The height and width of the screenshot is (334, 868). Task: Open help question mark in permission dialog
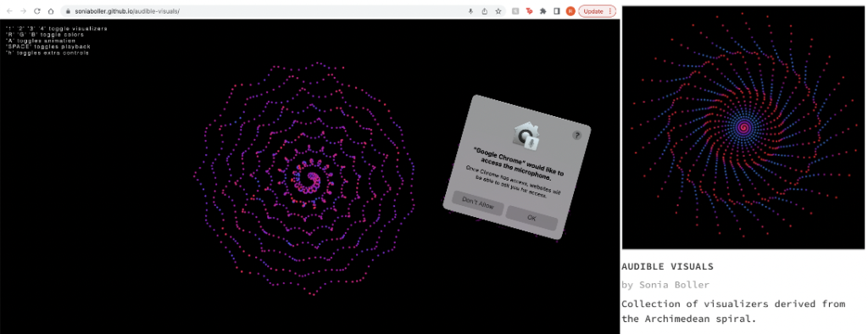point(576,135)
